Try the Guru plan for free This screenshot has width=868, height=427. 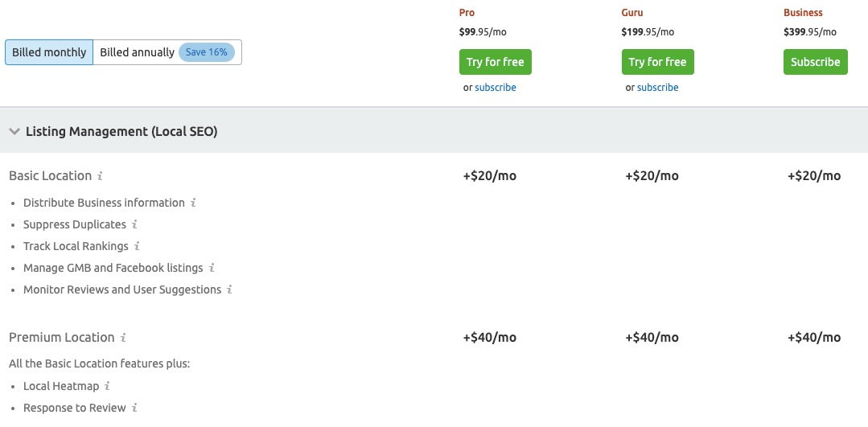tap(657, 62)
